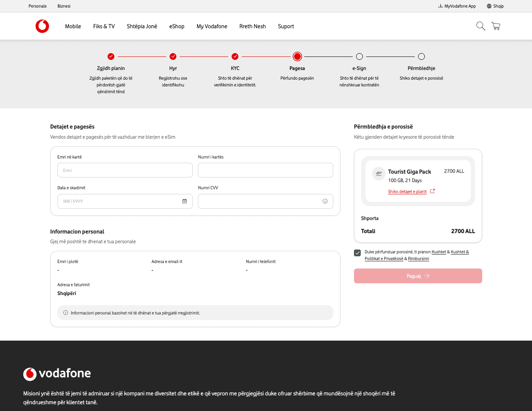Open the Suport menu
The width and height of the screenshot is (532, 411).
(x=286, y=26)
